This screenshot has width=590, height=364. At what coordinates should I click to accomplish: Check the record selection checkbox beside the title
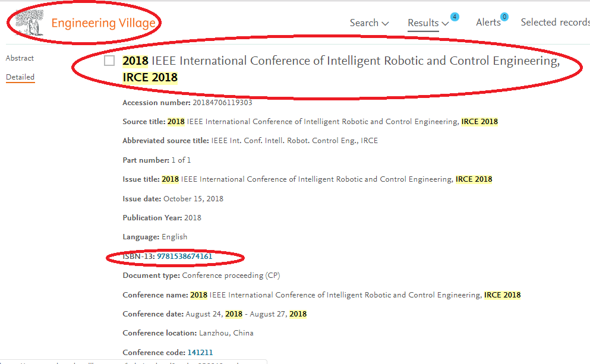109,61
